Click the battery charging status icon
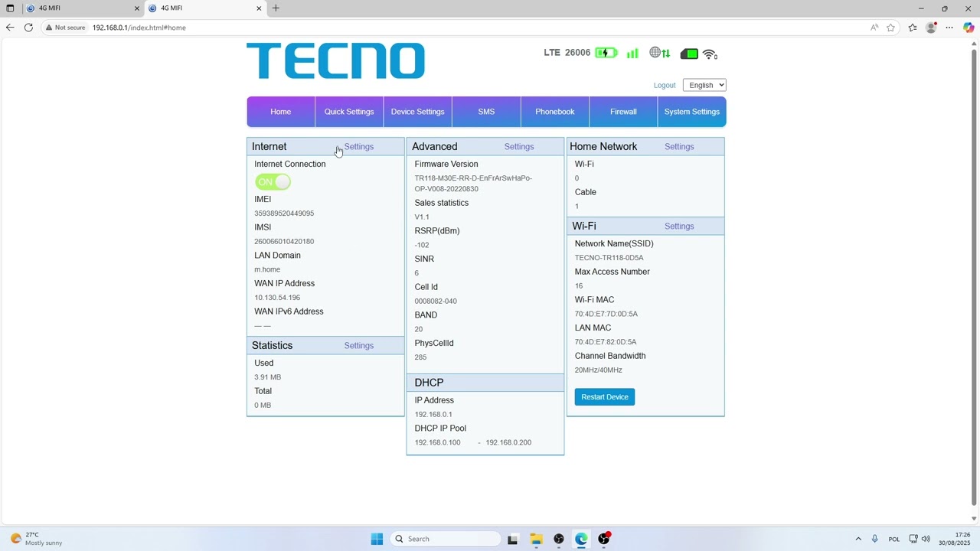 606,53
